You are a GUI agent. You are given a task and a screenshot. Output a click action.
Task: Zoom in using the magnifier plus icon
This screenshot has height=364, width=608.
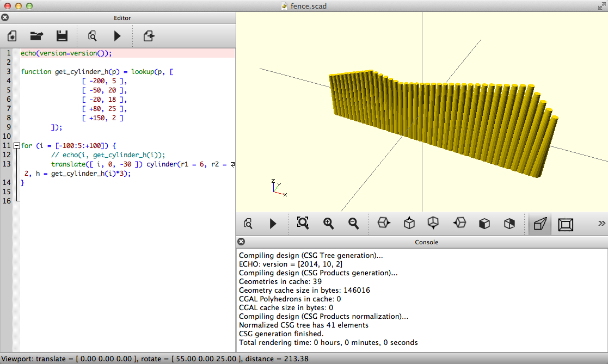pos(328,223)
